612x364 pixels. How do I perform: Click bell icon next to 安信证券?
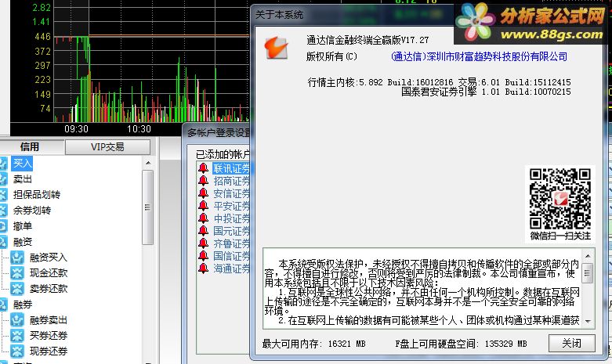[x=203, y=193]
